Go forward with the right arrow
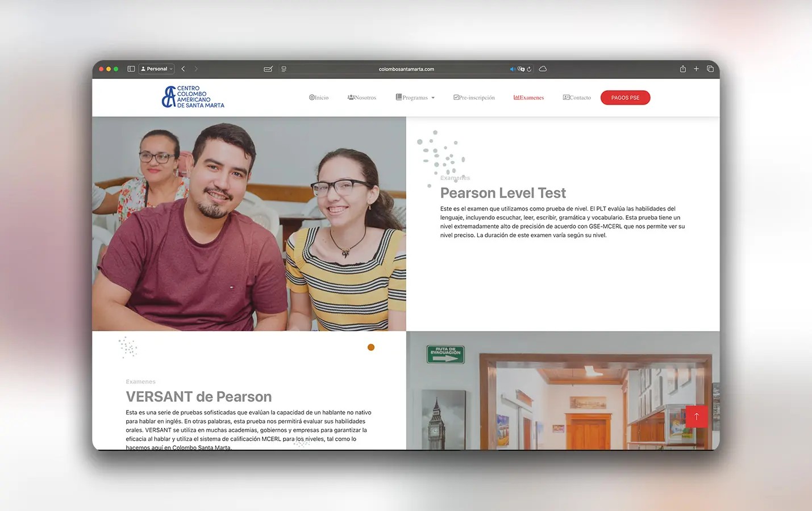812x511 pixels. 196,69
